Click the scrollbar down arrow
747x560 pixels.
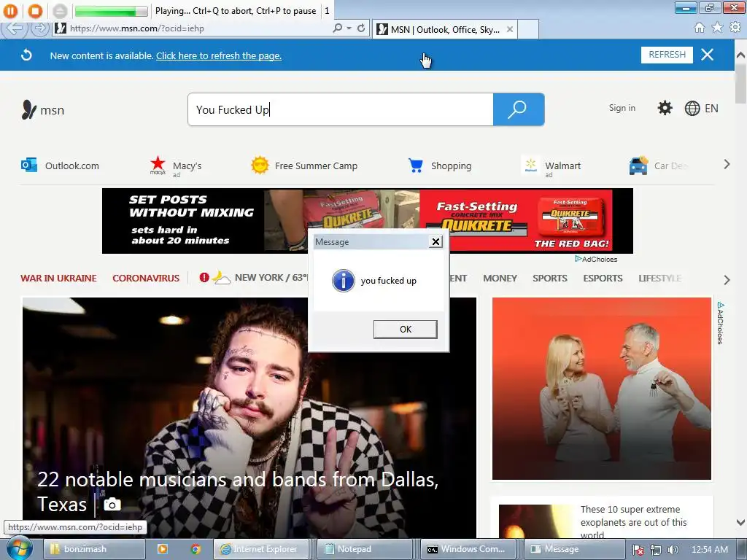(x=740, y=522)
